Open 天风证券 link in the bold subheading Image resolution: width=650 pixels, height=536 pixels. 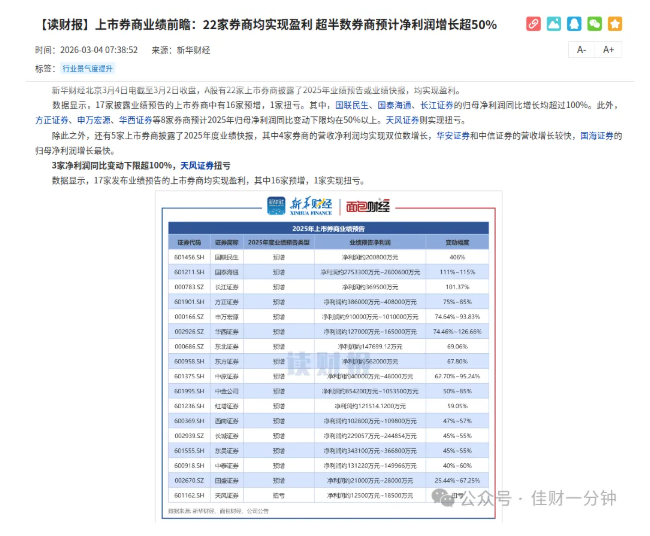click(197, 166)
